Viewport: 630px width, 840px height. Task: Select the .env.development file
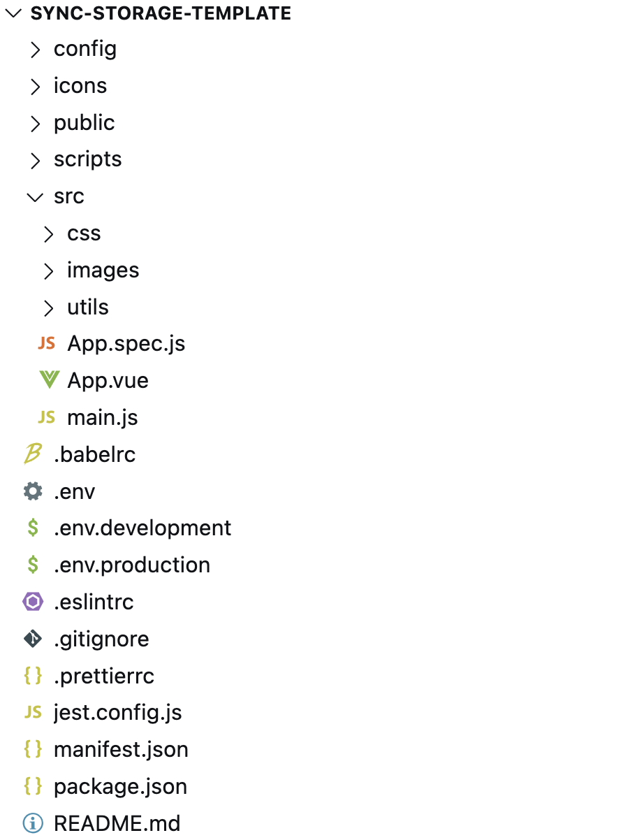[142, 528]
